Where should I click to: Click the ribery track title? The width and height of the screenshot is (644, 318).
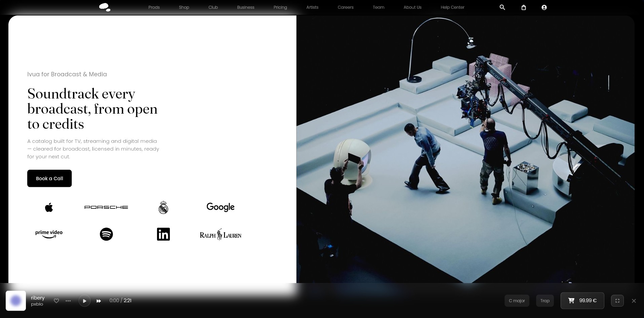38,298
